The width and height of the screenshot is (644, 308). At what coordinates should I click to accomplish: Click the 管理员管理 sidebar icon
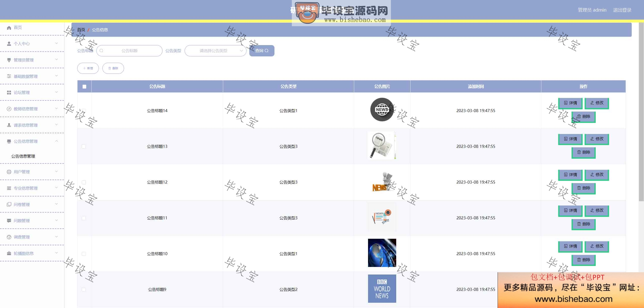[9, 60]
